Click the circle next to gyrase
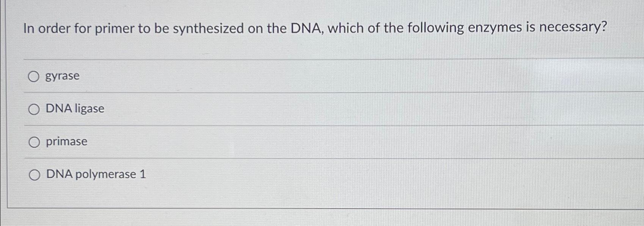This screenshot has width=644, height=226. [35, 76]
